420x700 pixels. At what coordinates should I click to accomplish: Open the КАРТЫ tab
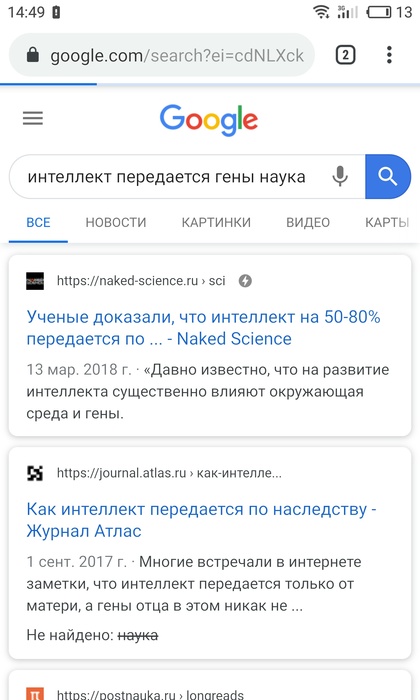click(x=387, y=222)
